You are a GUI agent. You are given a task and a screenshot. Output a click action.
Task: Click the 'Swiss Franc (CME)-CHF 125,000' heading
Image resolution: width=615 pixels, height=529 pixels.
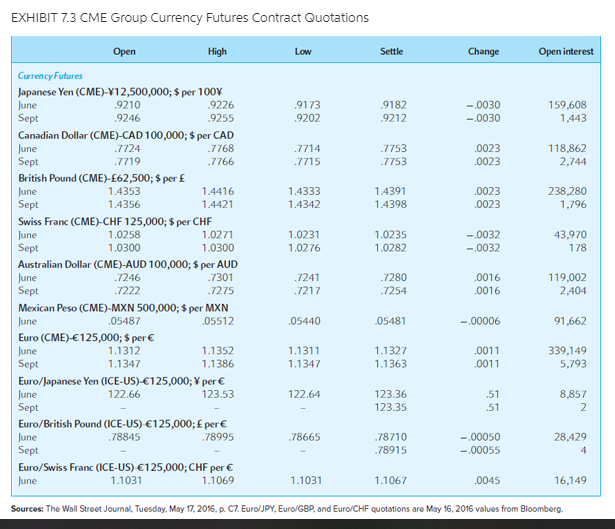(x=115, y=222)
